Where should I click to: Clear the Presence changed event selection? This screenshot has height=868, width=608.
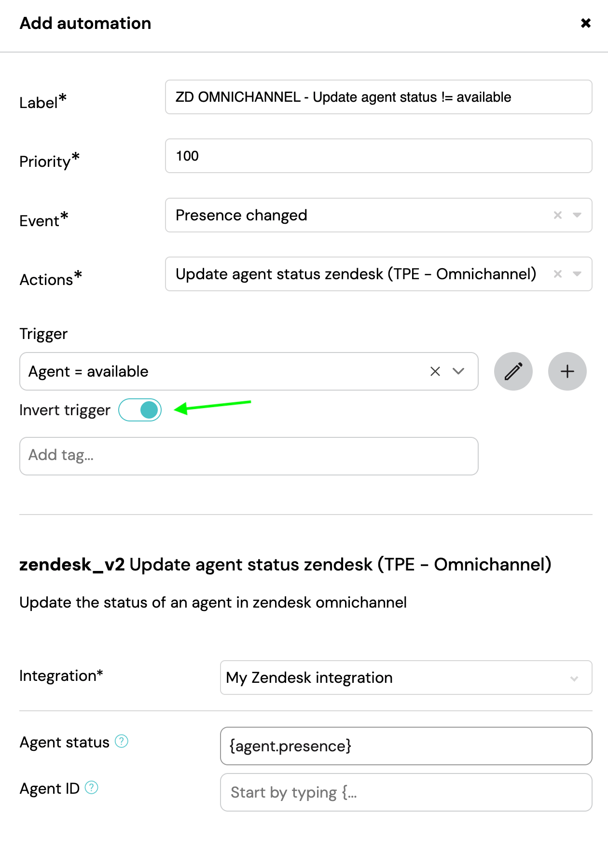coord(558,215)
